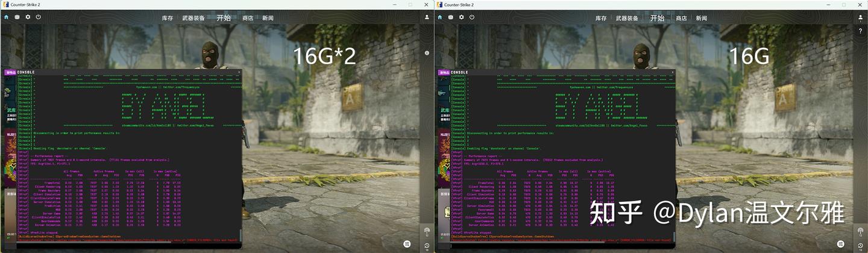Click the Counter-Strike 2 title icon, right window
The height and width of the screenshot is (253, 868).
tap(439, 4)
